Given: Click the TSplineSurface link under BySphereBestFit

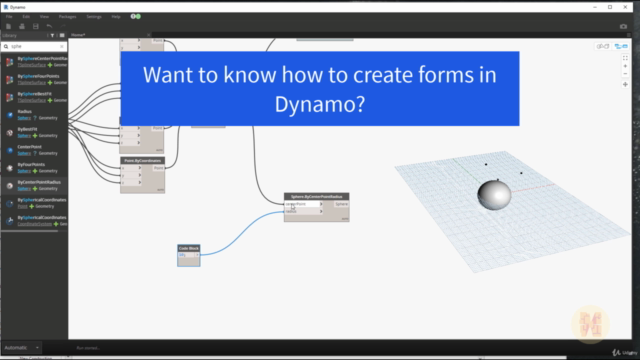Looking at the screenshot, I should click(31, 100).
